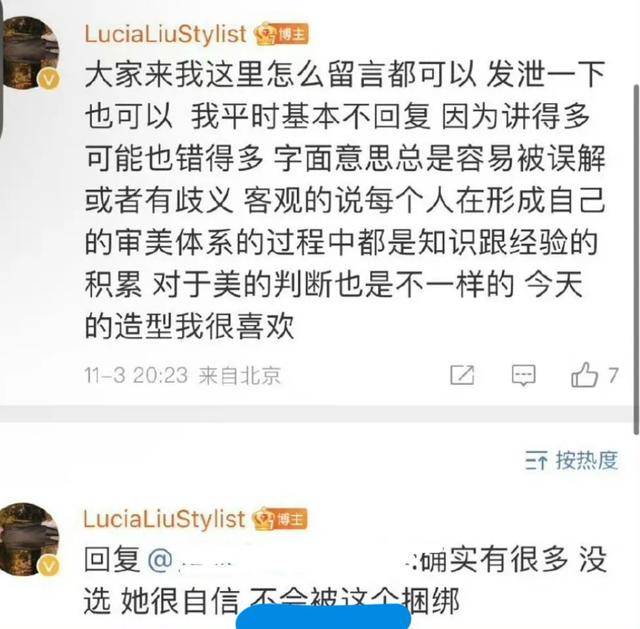Click the gold V badge on the reply avatar
The height and width of the screenshot is (629, 640).
[x=49, y=566]
